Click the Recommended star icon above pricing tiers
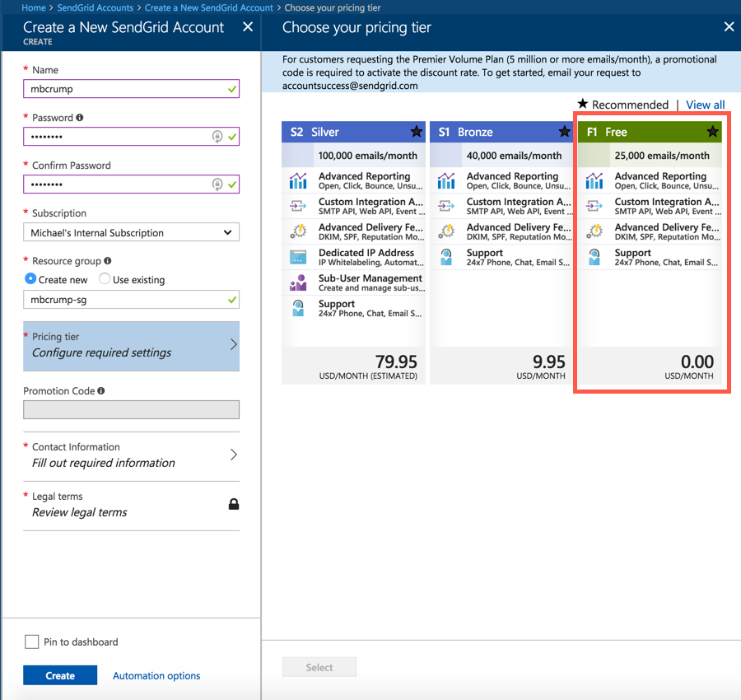Viewport: 741px width, 700px height. pyautogui.click(x=583, y=103)
